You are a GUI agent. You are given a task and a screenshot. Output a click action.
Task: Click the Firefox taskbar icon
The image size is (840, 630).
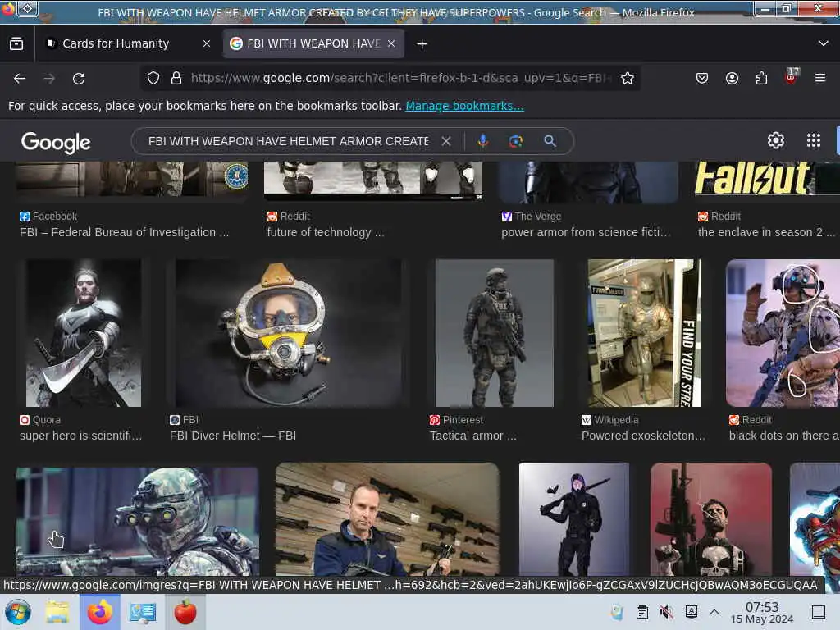pos(99,612)
